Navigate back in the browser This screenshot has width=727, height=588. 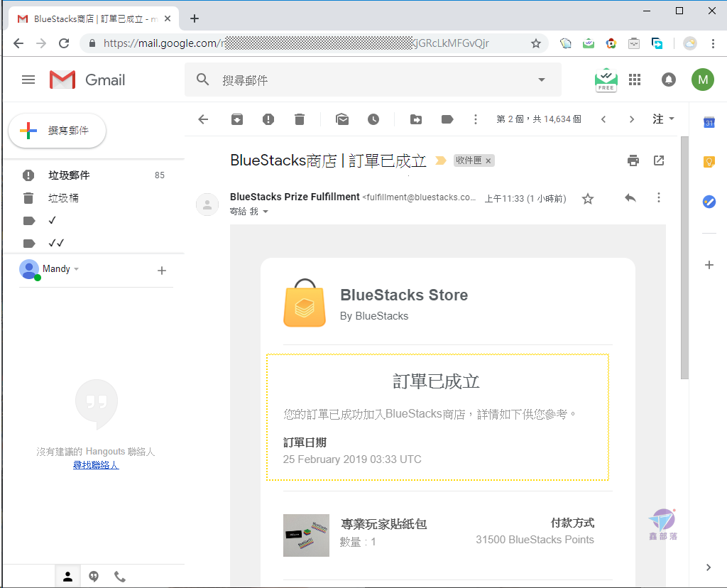tap(18, 43)
